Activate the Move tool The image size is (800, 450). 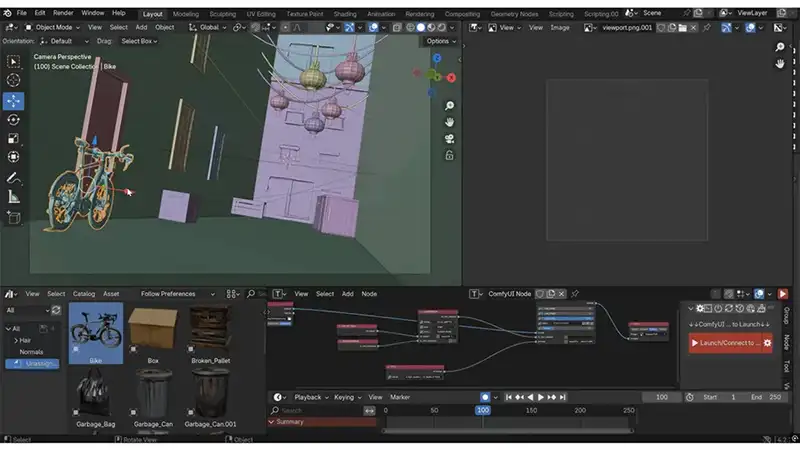point(14,101)
